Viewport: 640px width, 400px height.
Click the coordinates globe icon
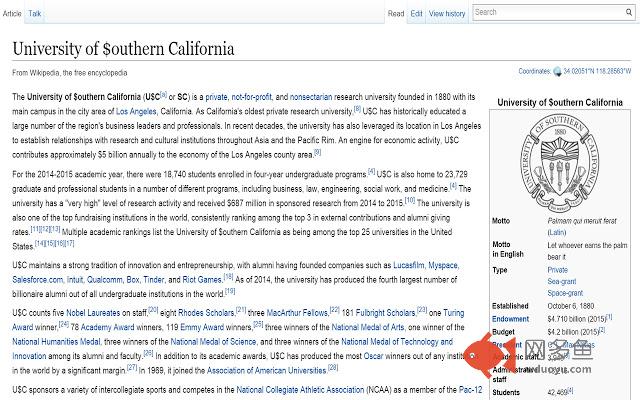[x=557, y=72]
